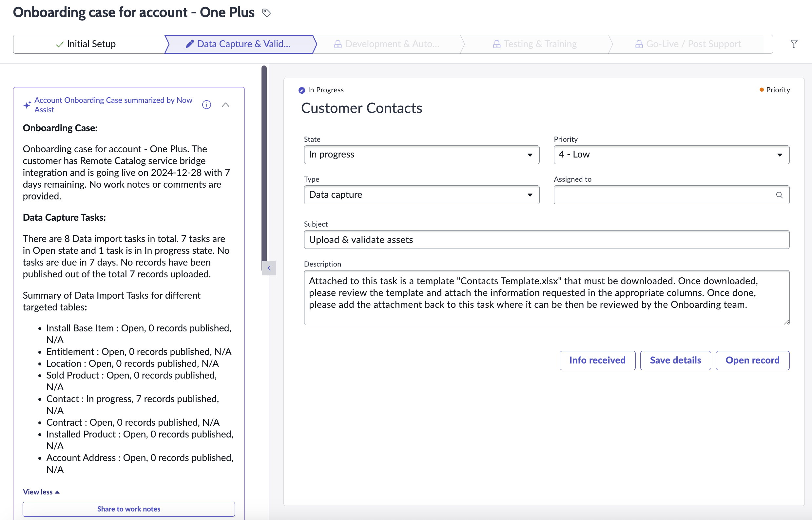Click the Contract list entry

133,422
